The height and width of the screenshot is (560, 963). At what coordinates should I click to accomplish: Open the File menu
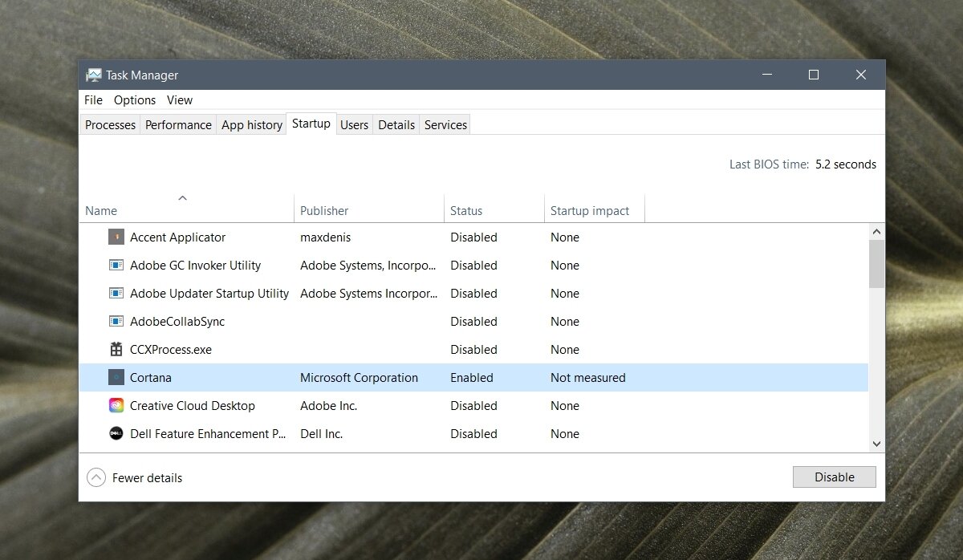pyautogui.click(x=93, y=100)
